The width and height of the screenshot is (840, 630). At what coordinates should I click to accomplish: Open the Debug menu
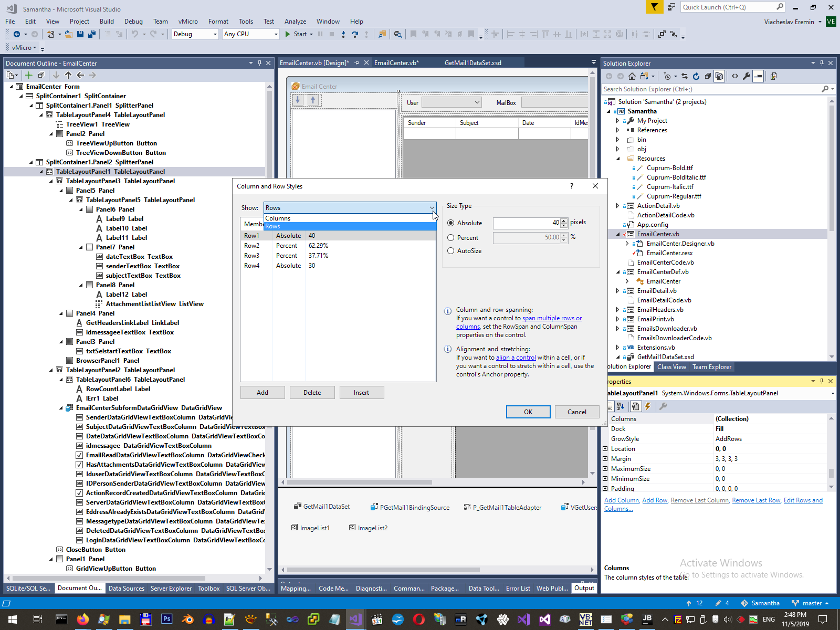click(133, 22)
